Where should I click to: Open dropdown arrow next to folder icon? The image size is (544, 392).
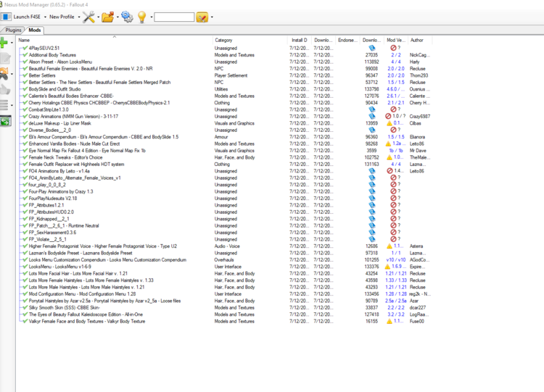coord(118,17)
